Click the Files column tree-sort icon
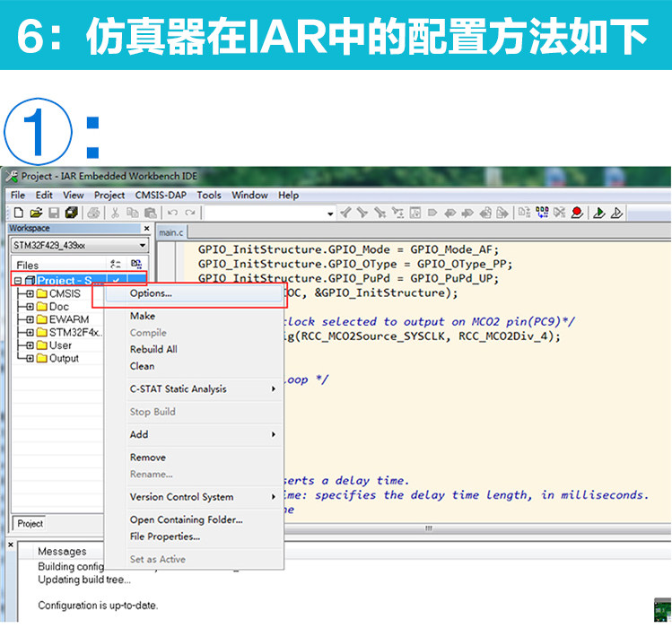 (115, 265)
